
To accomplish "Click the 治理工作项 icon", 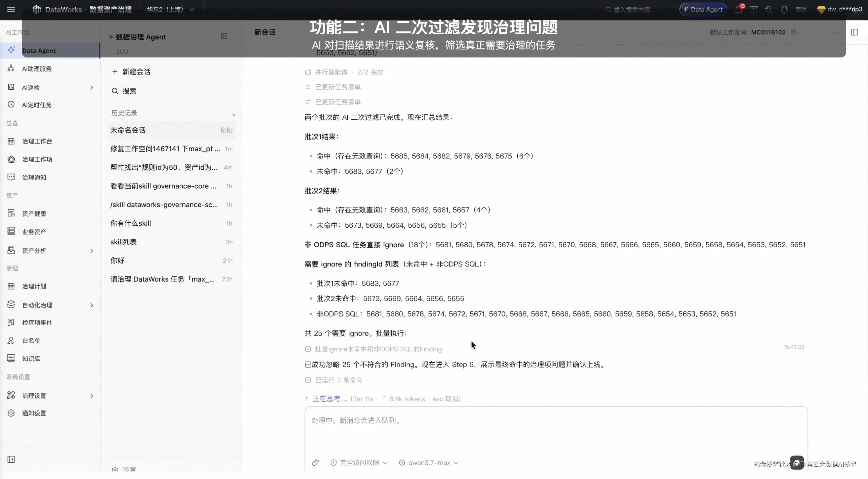I will [x=11, y=159].
